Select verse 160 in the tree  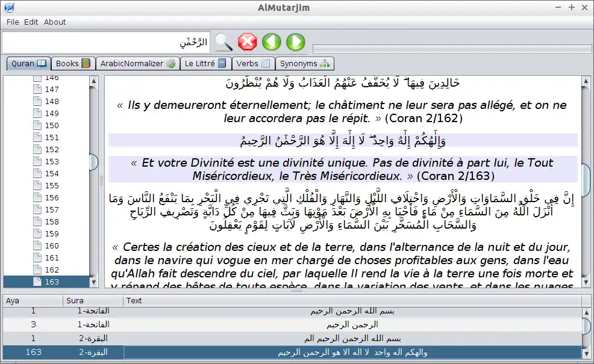(x=46, y=245)
